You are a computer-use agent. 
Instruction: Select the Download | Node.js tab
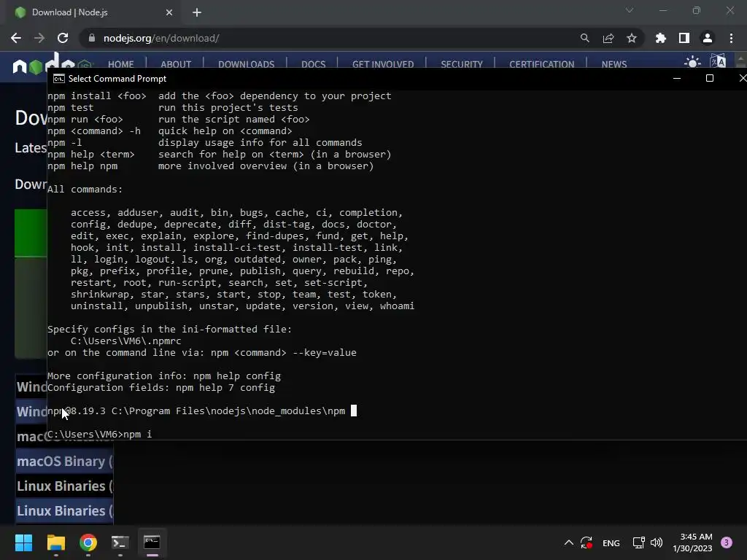(x=93, y=12)
